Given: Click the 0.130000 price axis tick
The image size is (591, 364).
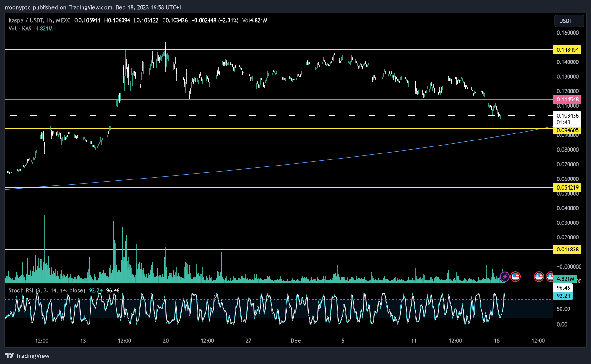Looking at the screenshot, I should click(x=568, y=77).
